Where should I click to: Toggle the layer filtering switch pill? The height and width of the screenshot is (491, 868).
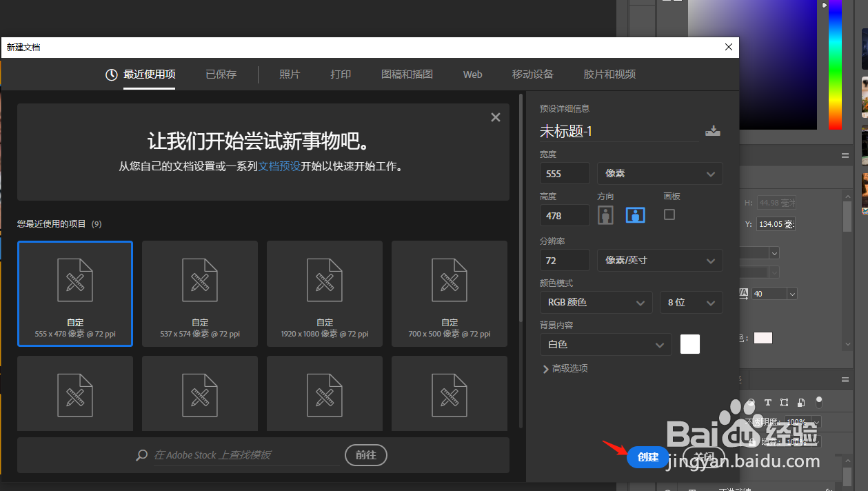point(819,402)
